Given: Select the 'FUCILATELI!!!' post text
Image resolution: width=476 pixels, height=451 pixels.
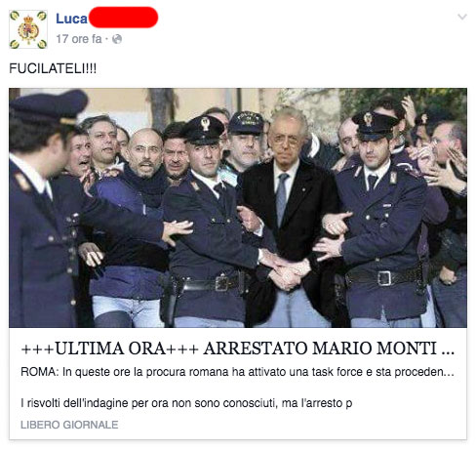Looking at the screenshot, I should pyautogui.click(x=53, y=68).
